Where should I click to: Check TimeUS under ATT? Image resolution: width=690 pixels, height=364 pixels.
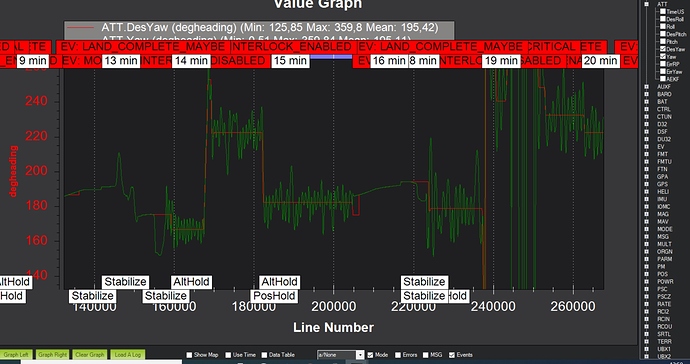pyautogui.click(x=662, y=12)
